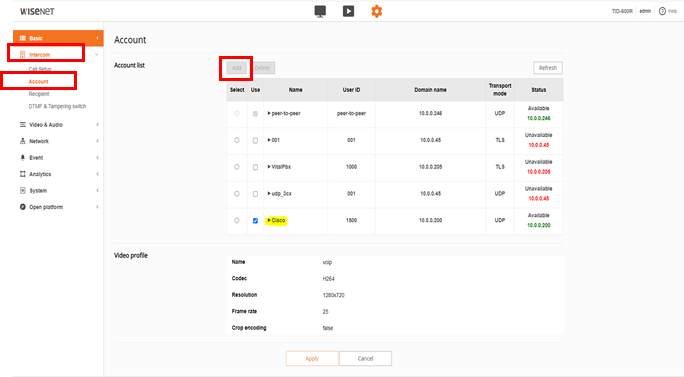684x377 pixels.
Task: Select the orange setup gear icon
Action: coord(376,11)
